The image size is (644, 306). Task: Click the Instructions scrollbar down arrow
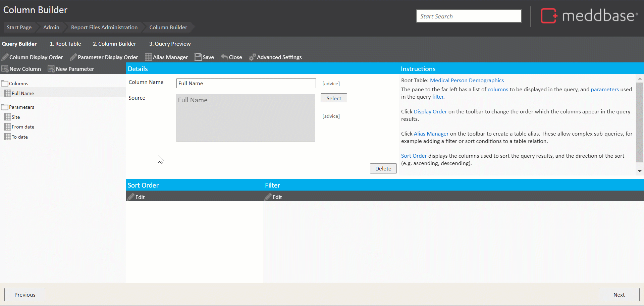640,171
